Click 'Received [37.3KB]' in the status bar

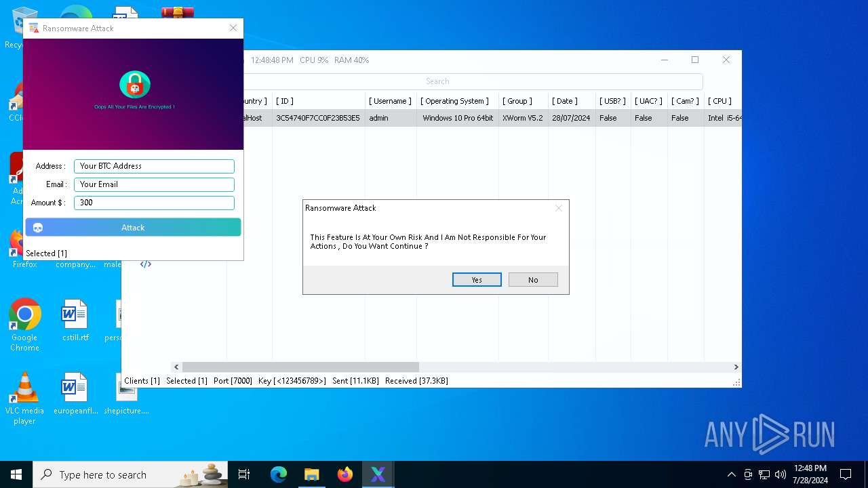coord(416,381)
